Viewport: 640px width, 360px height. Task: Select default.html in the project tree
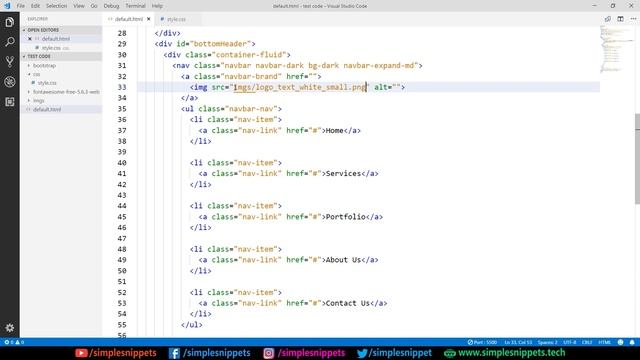point(47,109)
